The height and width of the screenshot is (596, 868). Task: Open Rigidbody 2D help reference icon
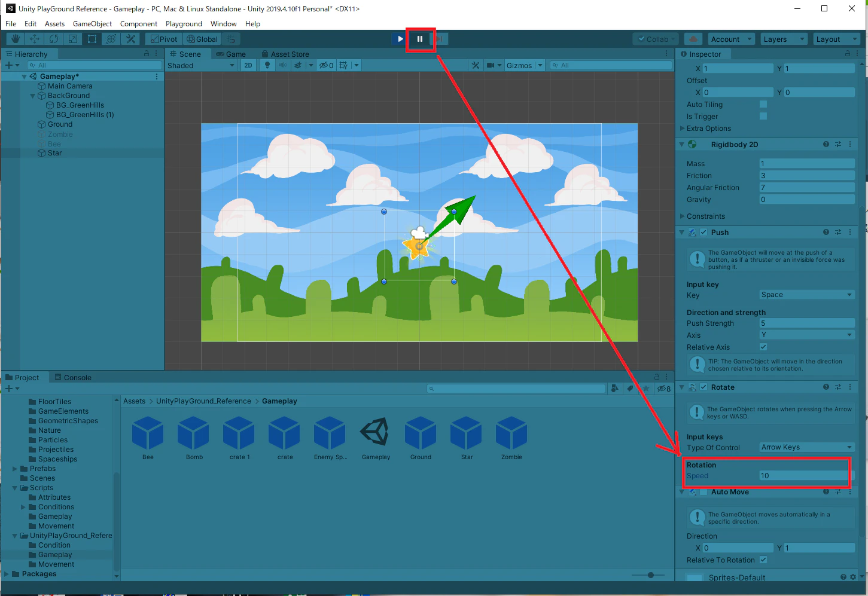click(x=826, y=144)
